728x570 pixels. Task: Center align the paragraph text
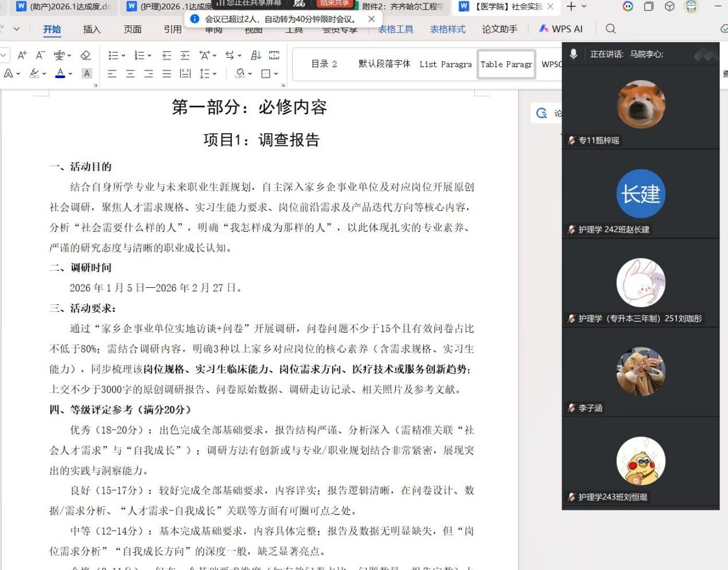pos(130,73)
